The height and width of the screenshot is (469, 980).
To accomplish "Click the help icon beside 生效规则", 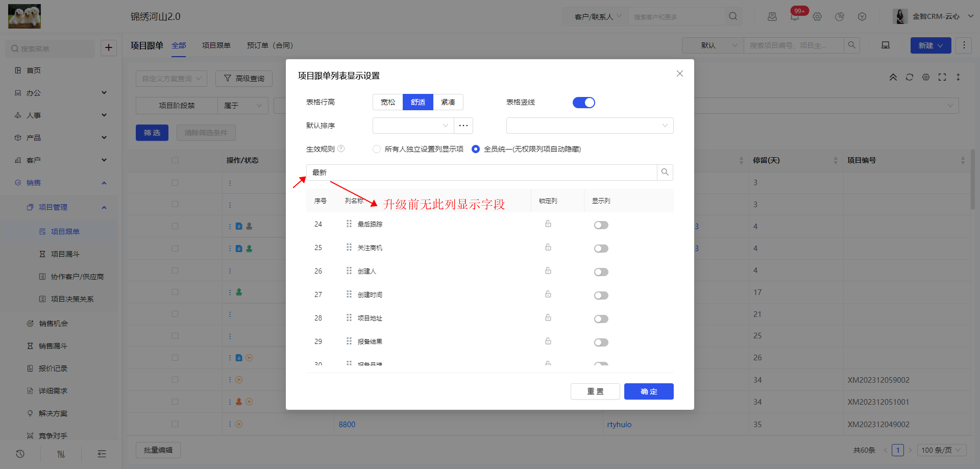I will click(341, 149).
